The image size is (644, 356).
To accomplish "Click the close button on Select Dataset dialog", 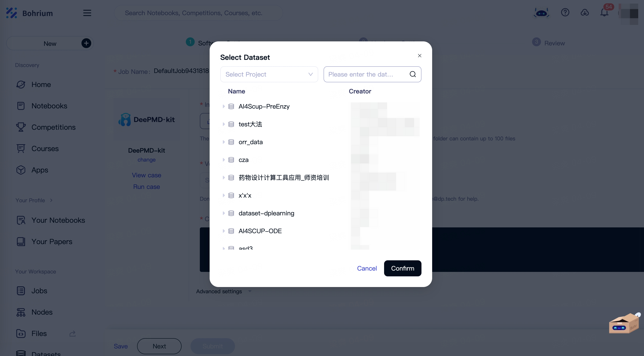I will (420, 56).
